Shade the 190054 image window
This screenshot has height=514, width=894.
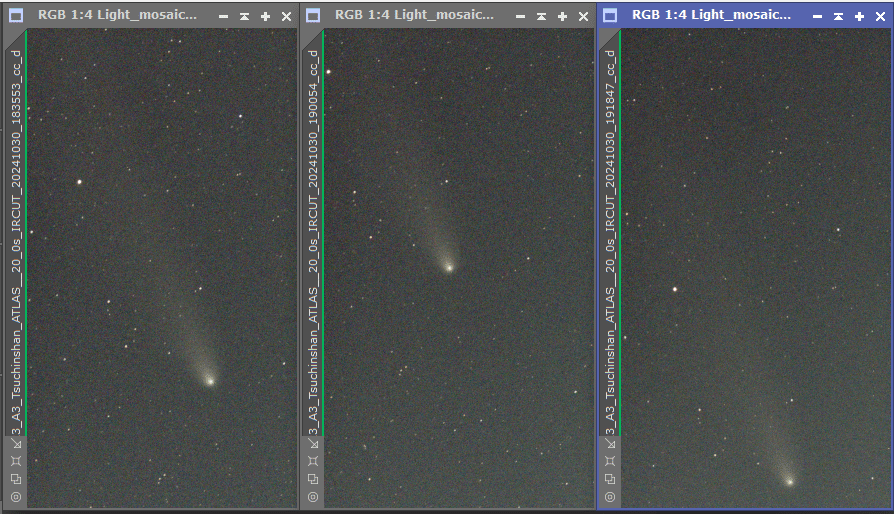tap(542, 17)
